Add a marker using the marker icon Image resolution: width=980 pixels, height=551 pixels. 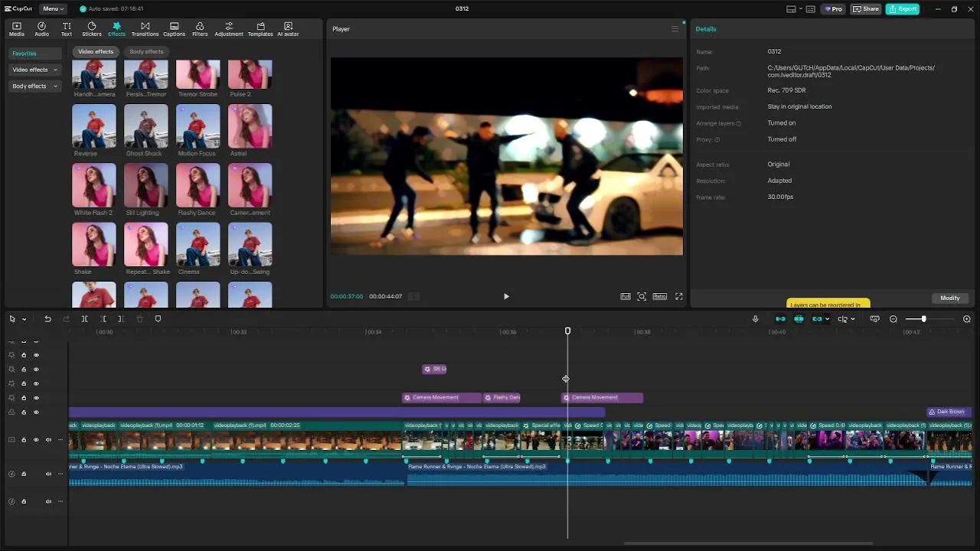158,319
